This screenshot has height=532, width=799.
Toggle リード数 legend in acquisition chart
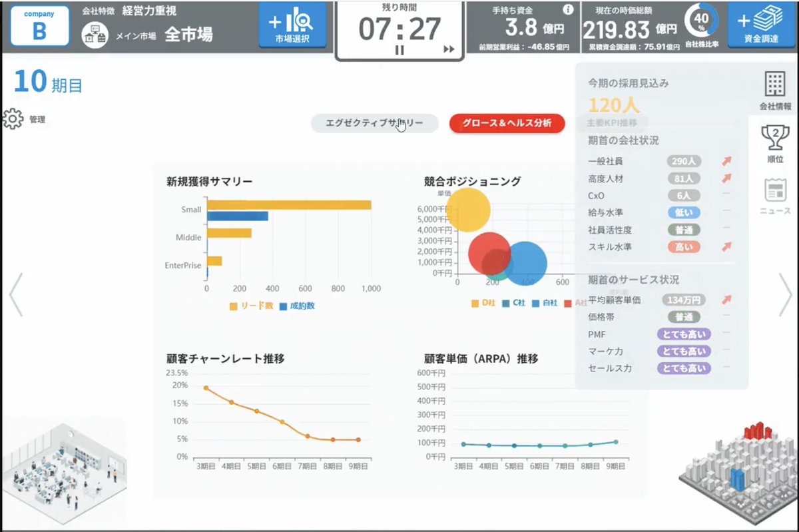point(252,306)
